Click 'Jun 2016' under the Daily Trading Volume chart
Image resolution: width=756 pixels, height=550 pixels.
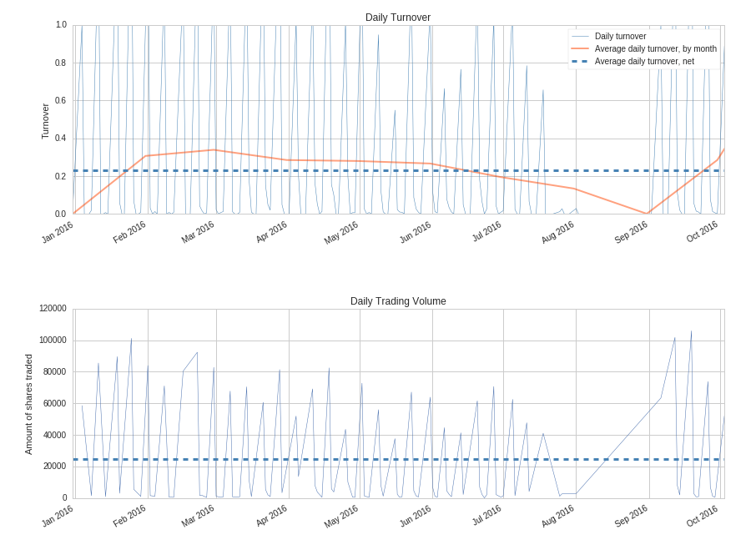coord(415,517)
